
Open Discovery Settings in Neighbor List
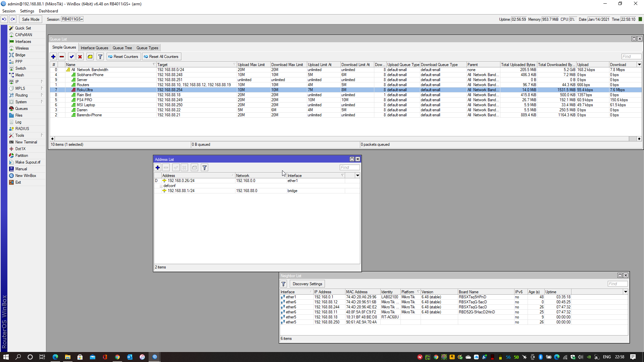coord(307,284)
